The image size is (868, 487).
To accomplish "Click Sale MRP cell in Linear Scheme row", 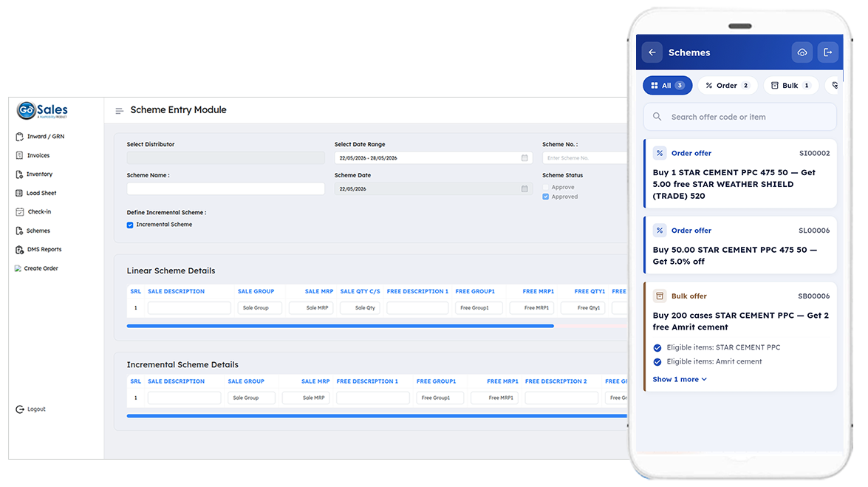I will (x=311, y=308).
